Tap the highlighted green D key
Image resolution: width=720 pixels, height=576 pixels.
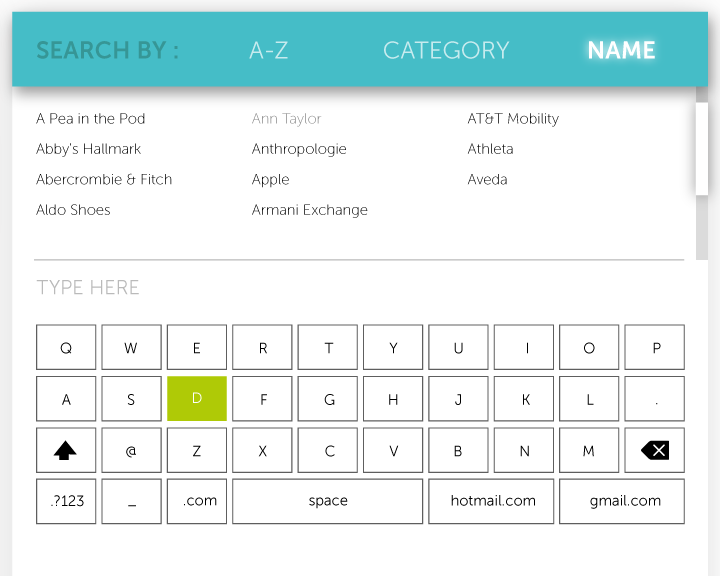click(x=197, y=399)
